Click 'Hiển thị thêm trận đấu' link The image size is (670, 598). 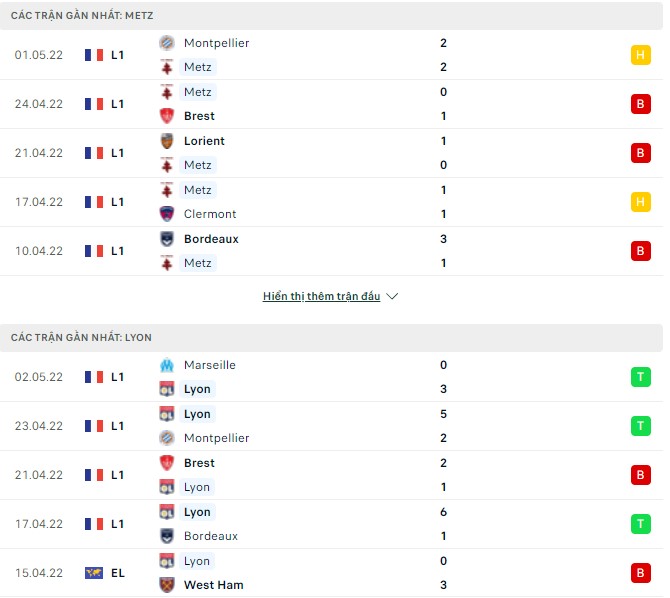321,297
